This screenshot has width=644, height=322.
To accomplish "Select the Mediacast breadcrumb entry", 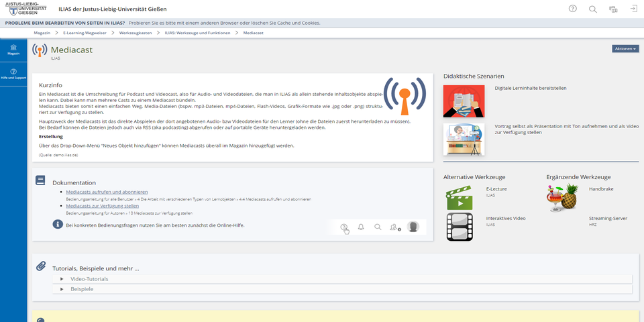I will 253,33.
